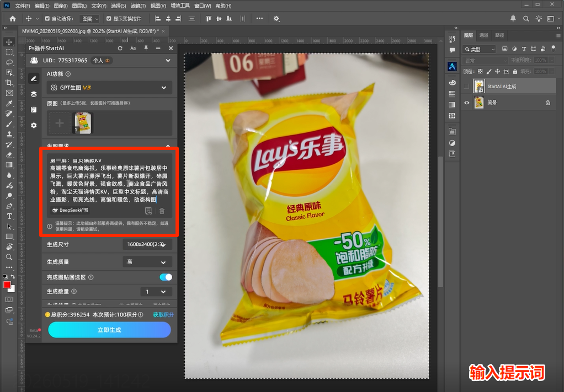564x392 pixels.
Task: Select the Zoom tool
Action: click(9, 257)
